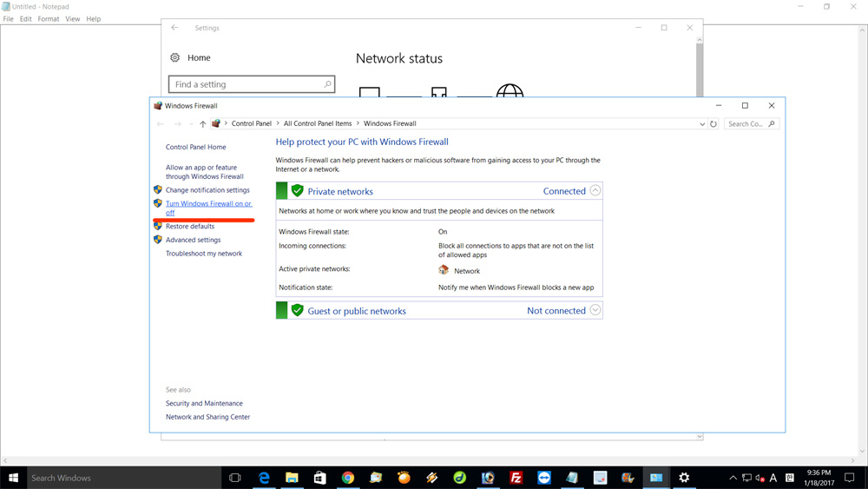Click green shield icon of Guest or public networks
868x489 pixels.
[297, 310]
